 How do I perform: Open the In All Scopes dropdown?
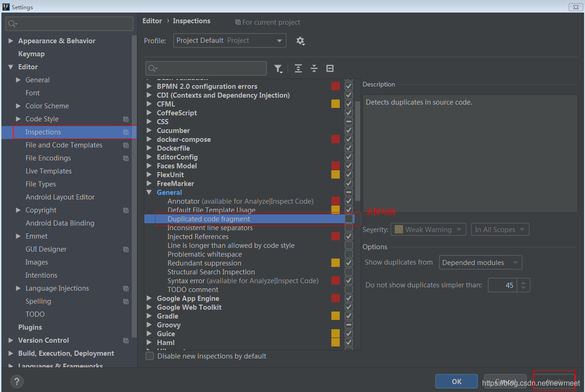(500, 230)
